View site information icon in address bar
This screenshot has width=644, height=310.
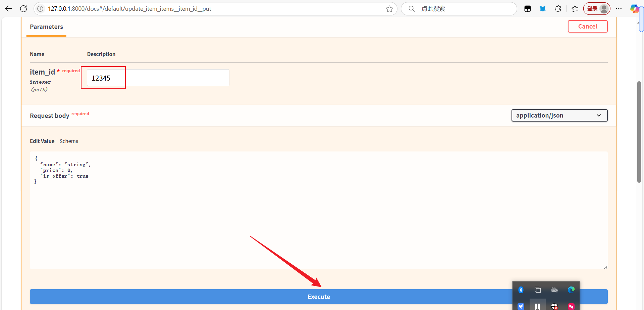point(40,9)
